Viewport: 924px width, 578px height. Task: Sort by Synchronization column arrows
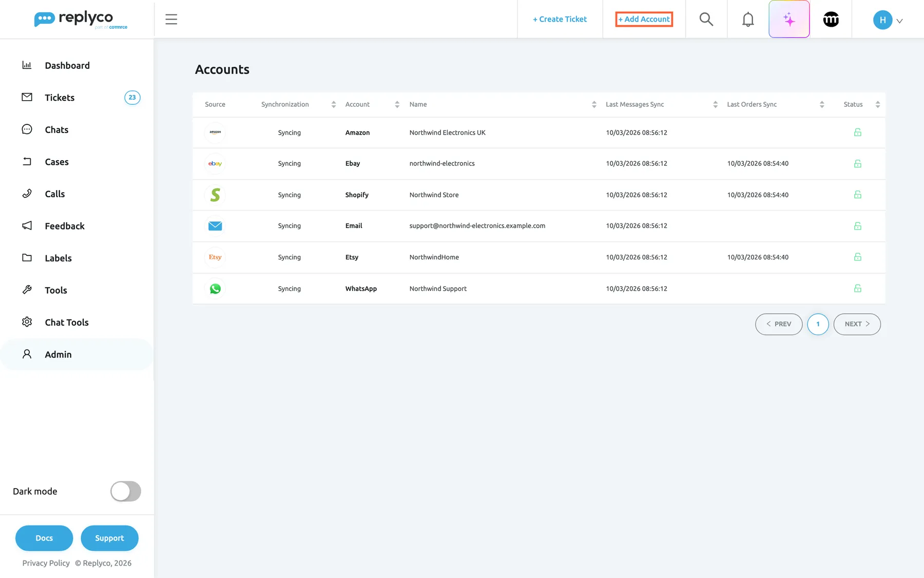tap(334, 104)
